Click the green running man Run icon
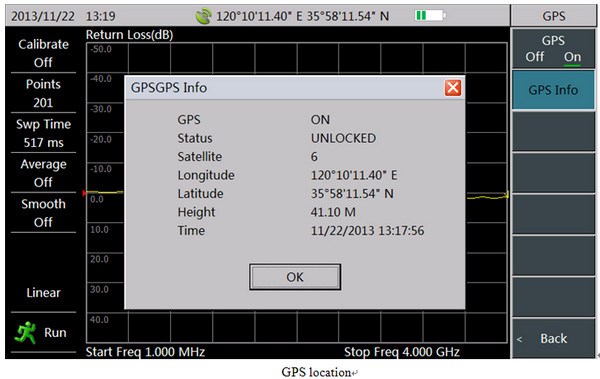Screen dimensions: 600x379 pos(25,333)
